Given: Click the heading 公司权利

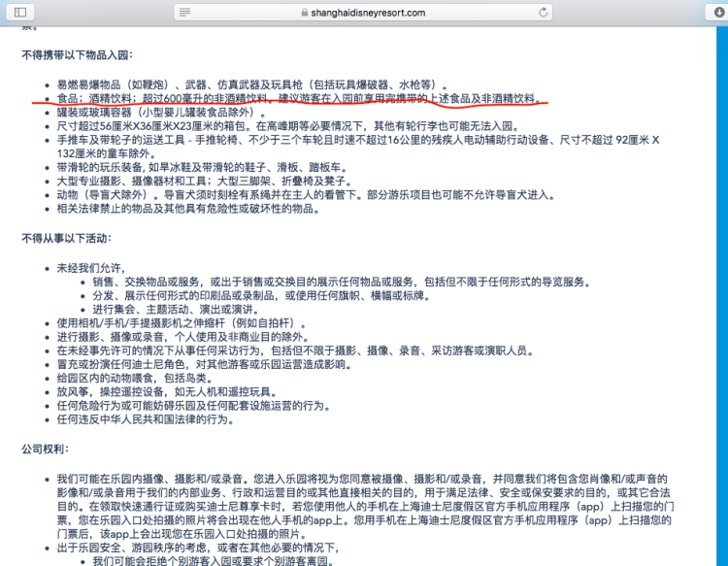Looking at the screenshot, I should [42, 449].
